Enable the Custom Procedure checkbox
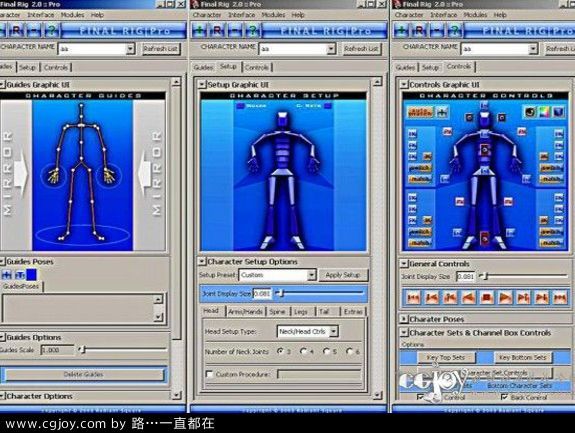575x433 pixels. click(209, 374)
